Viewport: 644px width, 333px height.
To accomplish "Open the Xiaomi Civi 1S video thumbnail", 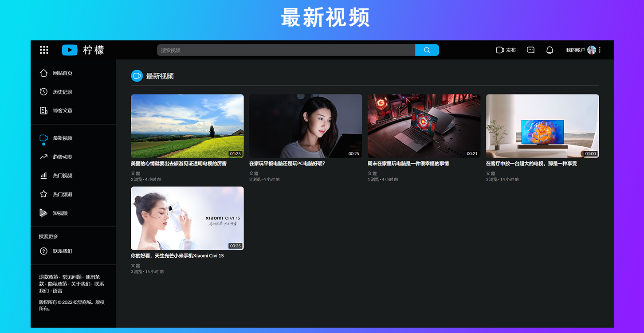I will 187,218.
